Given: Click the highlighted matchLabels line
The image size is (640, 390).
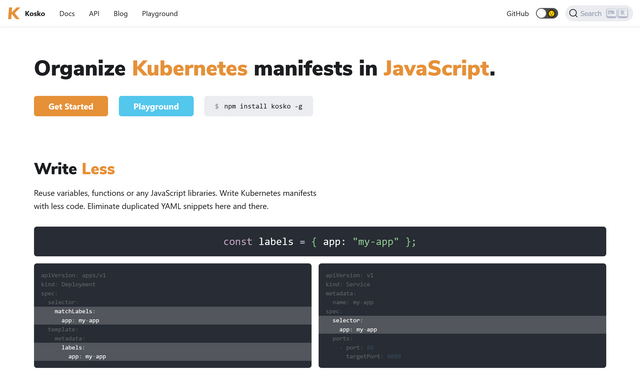Looking at the screenshot, I should [x=173, y=311].
